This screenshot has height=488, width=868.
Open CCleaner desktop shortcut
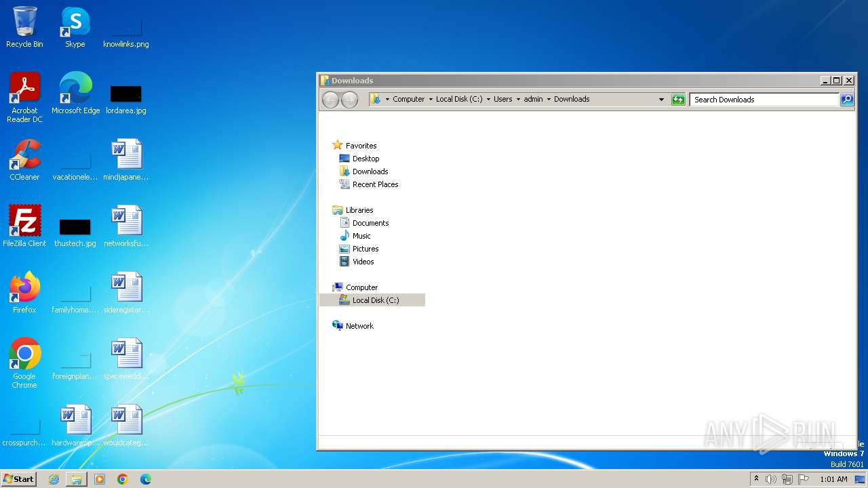pos(24,160)
